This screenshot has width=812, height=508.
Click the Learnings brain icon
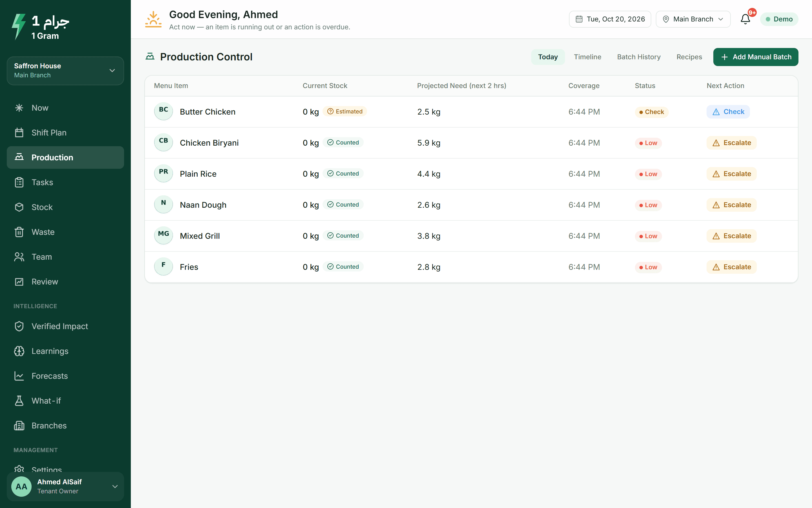pos(19,351)
